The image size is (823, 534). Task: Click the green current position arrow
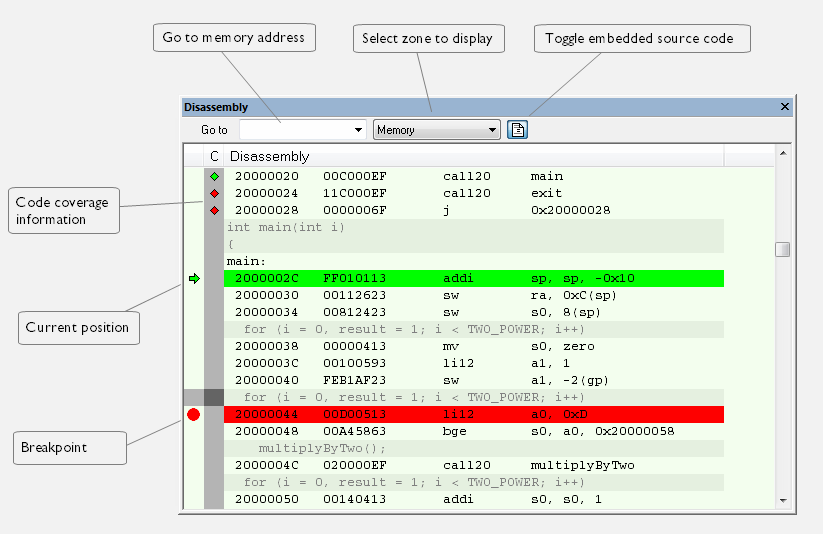(x=194, y=278)
